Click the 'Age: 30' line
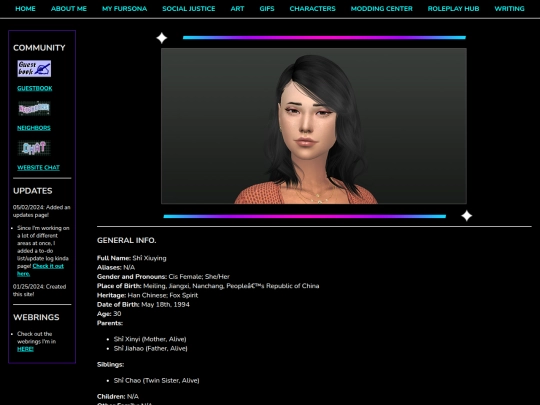 pyautogui.click(x=109, y=314)
